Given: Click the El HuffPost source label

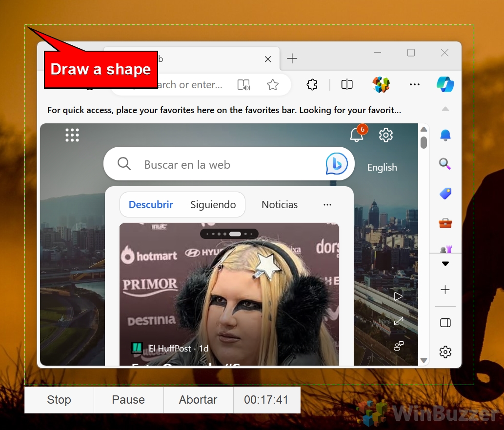Looking at the screenshot, I should 170,349.
